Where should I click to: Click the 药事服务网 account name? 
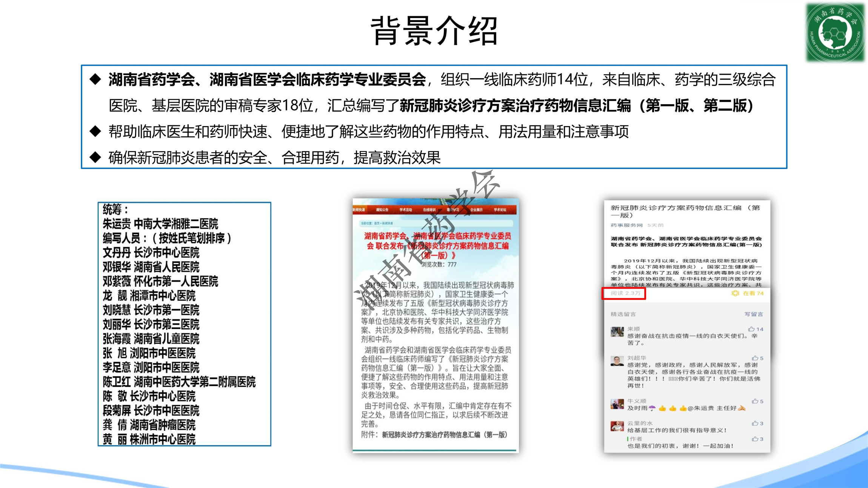pyautogui.click(x=626, y=225)
